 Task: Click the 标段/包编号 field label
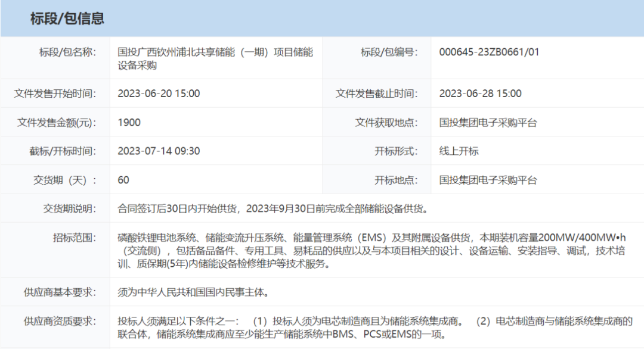388,52
